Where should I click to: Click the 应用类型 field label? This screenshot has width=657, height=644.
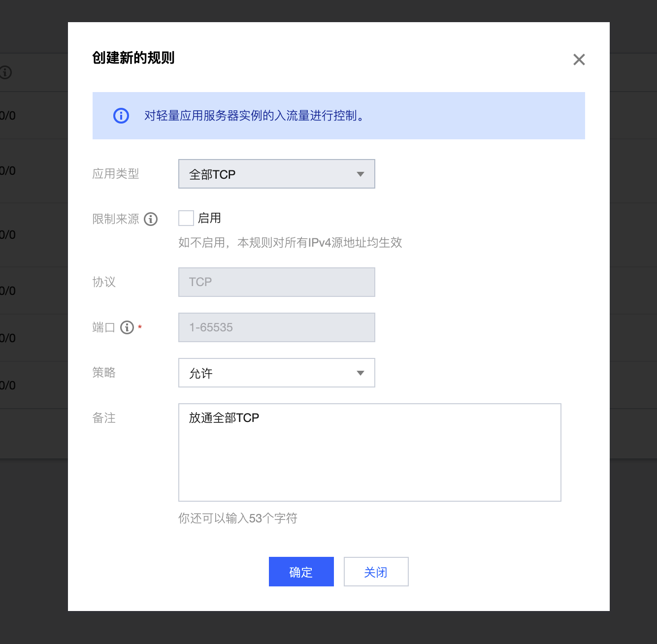116,174
